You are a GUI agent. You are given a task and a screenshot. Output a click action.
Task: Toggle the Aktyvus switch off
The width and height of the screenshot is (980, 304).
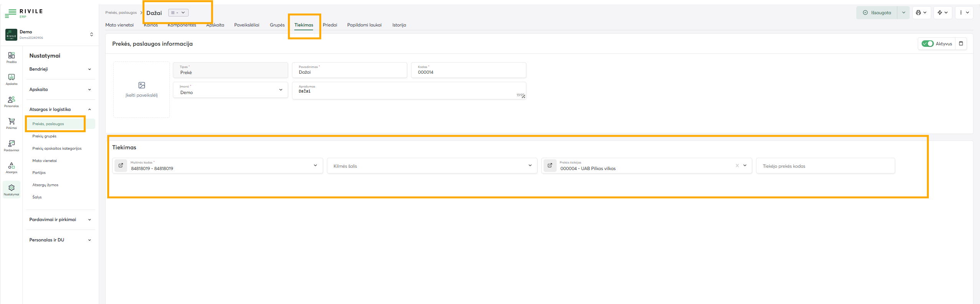(927, 44)
